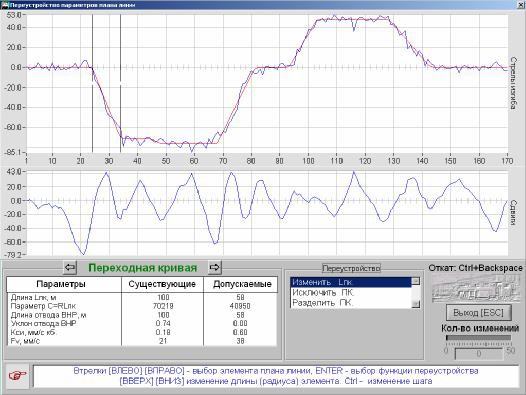Click the 'Fv, мм/с' row label
Screen dimensions: 526x395
coord(25,341)
